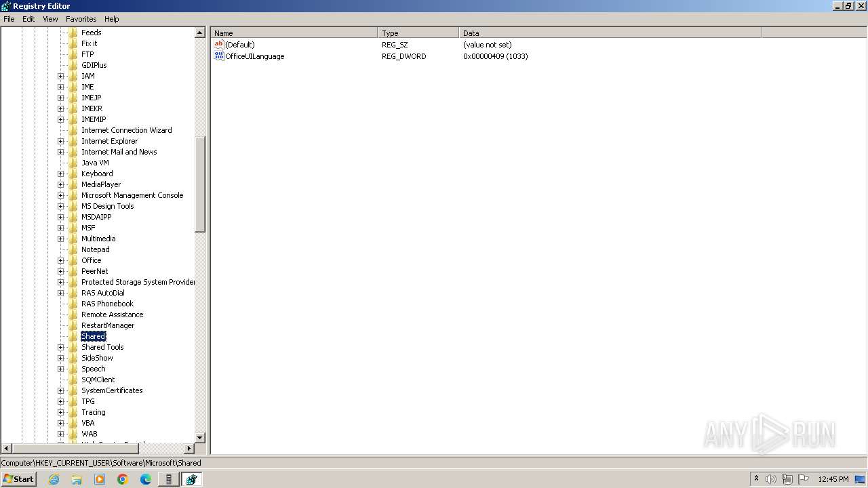Click the GDIPlus folder icon

point(73,65)
